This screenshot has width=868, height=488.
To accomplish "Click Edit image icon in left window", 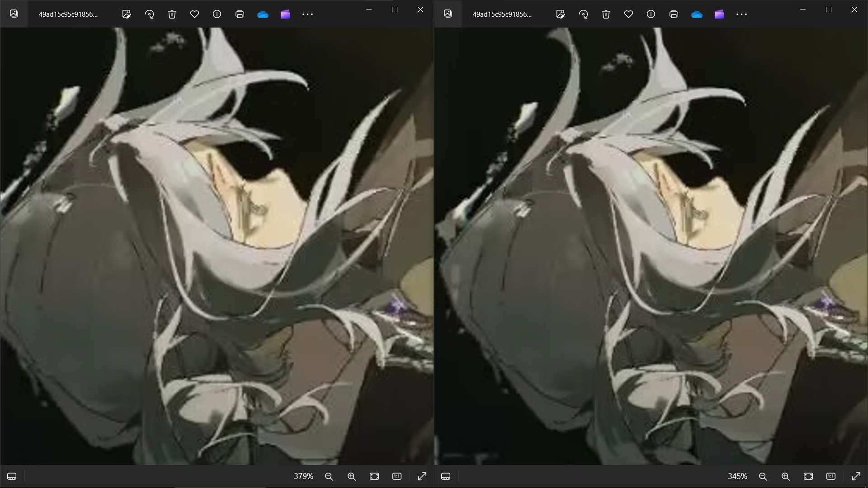I will tap(127, 14).
